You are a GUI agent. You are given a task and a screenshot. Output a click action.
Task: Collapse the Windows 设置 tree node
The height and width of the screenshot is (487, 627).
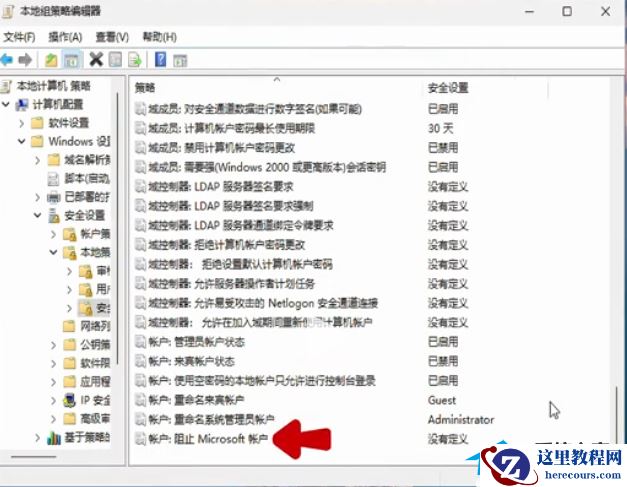[22, 141]
